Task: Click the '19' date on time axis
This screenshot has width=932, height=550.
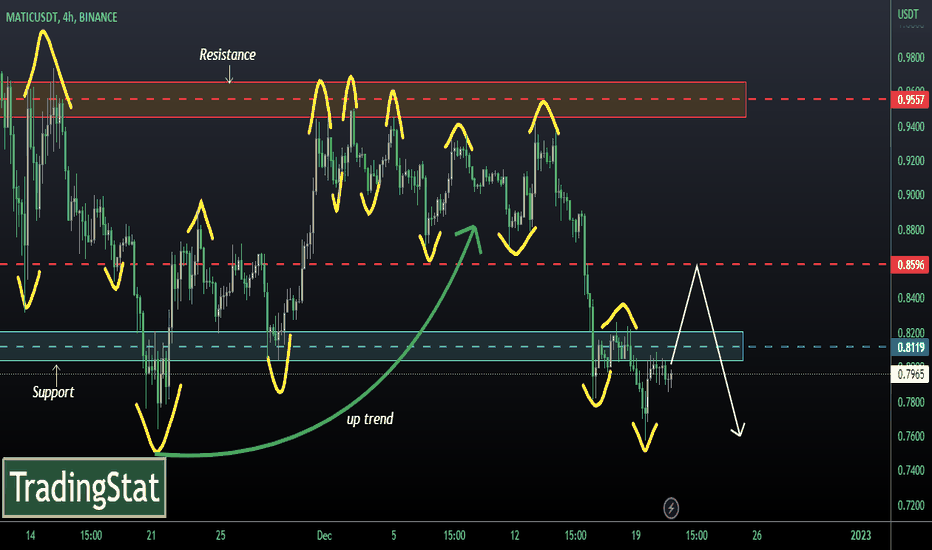Action: [636, 535]
